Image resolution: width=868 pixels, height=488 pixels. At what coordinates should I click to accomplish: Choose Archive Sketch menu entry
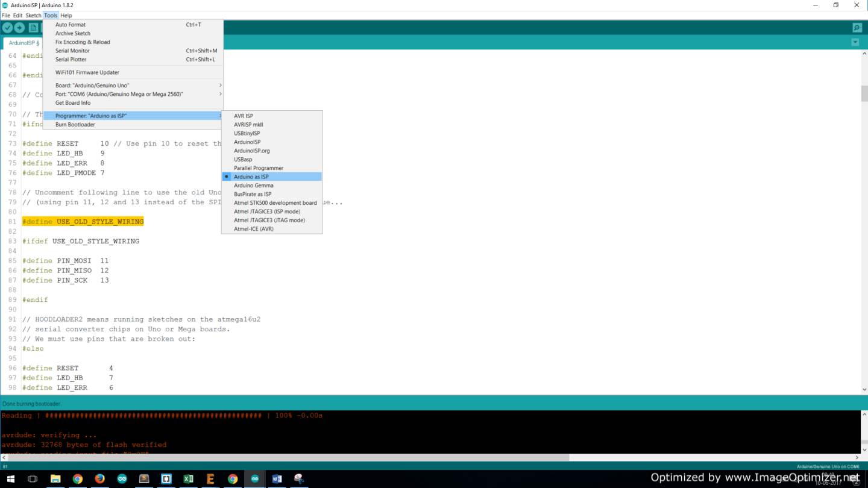click(133, 34)
